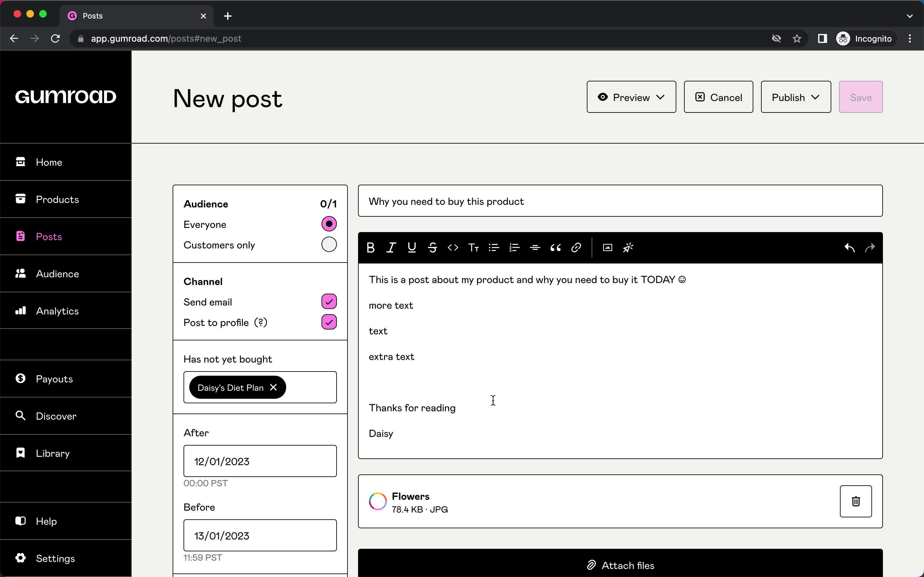The height and width of the screenshot is (577, 924).
Task: Expand the Preview dropdown options
Action: [x=661, y=97]
